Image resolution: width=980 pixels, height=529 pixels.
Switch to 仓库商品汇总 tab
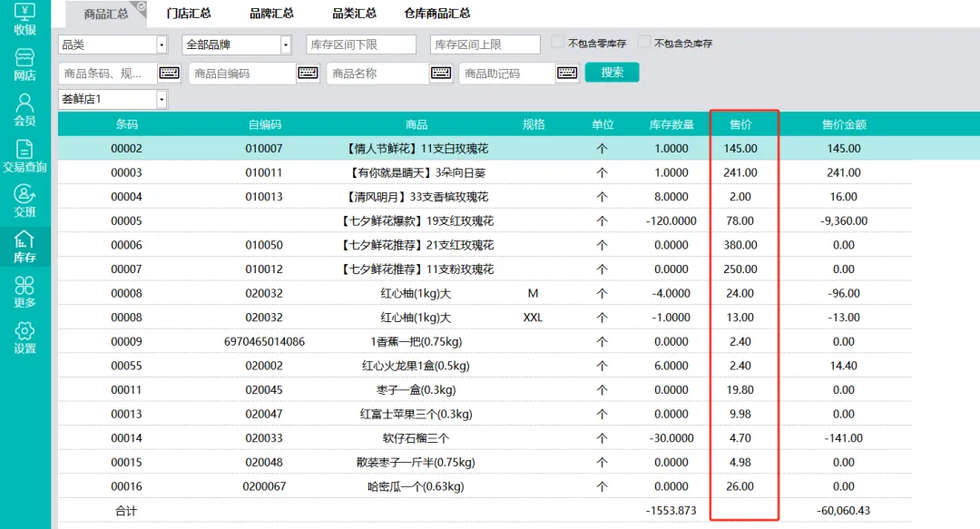(436, 14)
